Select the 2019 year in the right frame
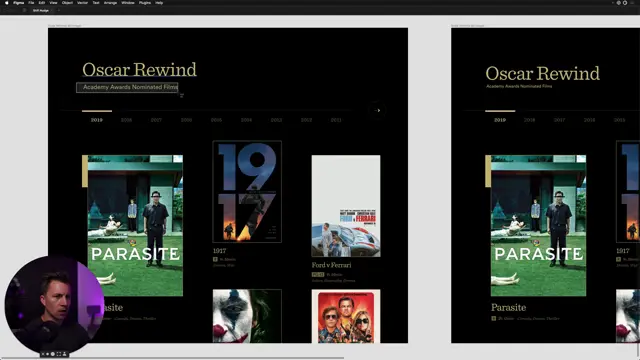The height and width of the screenshot is (360, 640). click(x=500, y=120)
